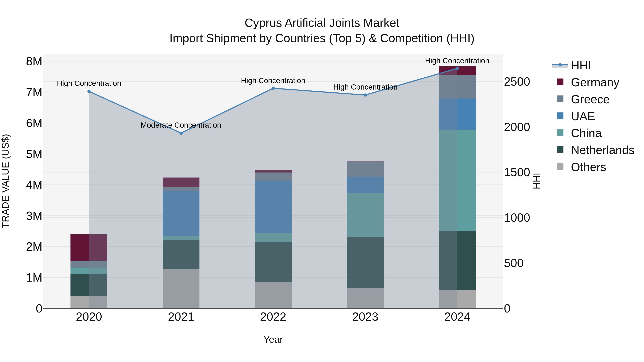
Task: Click the China legend swatch
Action: click(560, 133)
